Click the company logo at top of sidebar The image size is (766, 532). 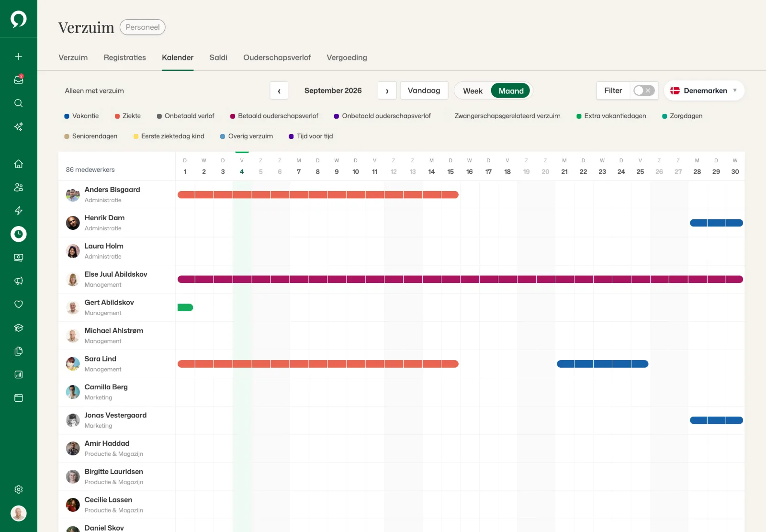[19, 19]
